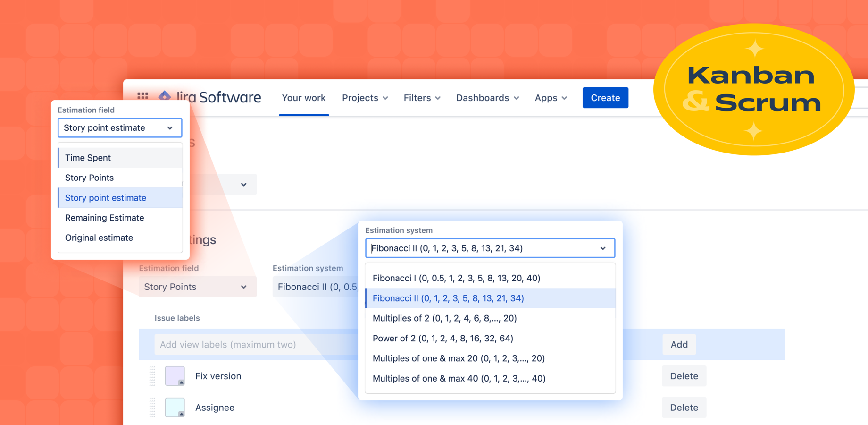Choose Time Spent in estimation field list
The height and width of the screenshot is (425, 868).
tap(120, 158)
